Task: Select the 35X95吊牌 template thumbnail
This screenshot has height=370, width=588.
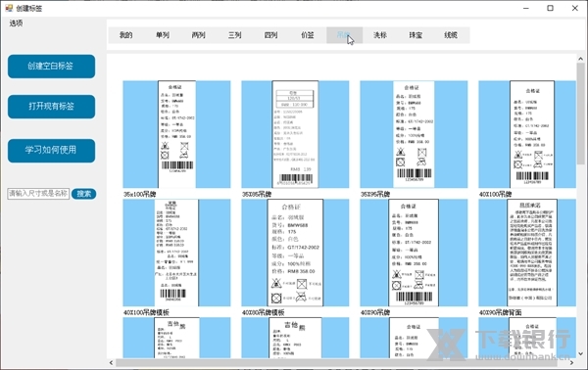Action: [x=414, y=134]
